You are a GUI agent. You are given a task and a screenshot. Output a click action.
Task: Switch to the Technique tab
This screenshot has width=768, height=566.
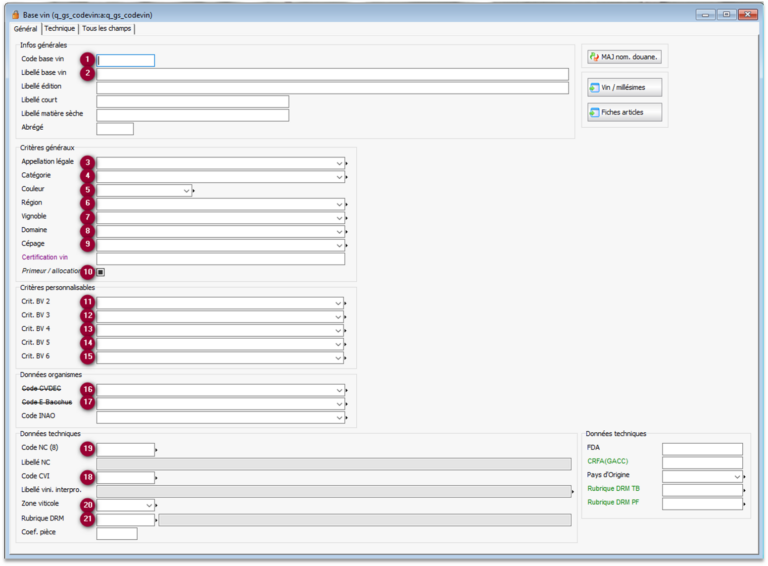point(59,30)
